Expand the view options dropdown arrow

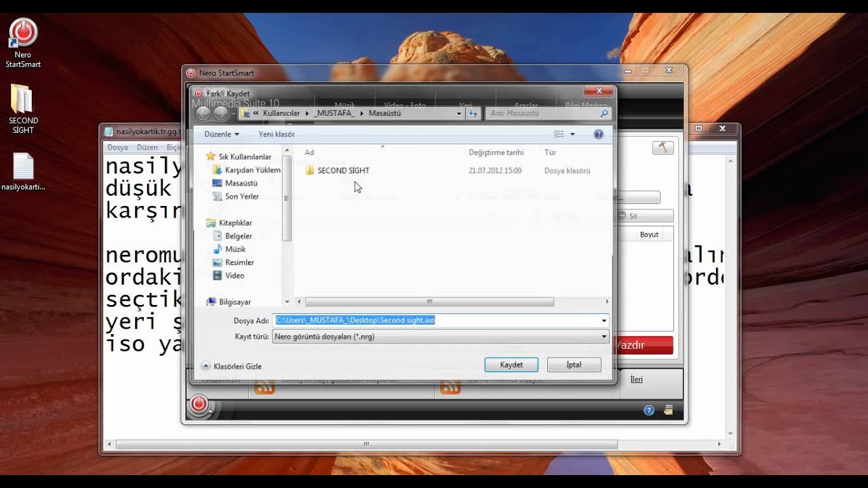point(572,134)
